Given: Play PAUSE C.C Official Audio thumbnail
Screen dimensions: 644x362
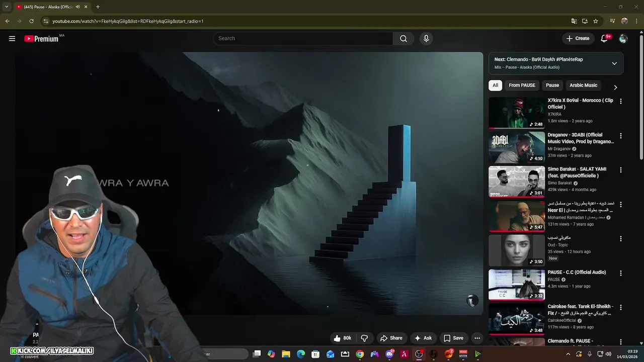Looking at the screenshot, I should click(517, 285).
